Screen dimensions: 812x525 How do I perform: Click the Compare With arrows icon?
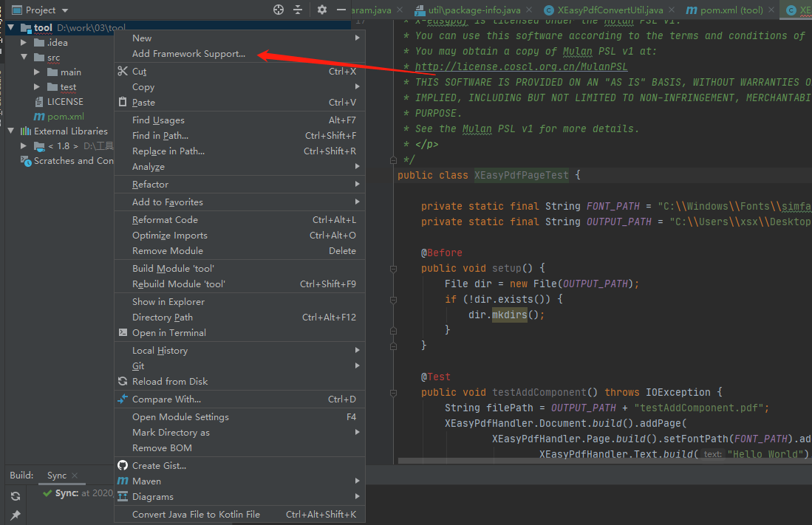click(x=123, y=399)
